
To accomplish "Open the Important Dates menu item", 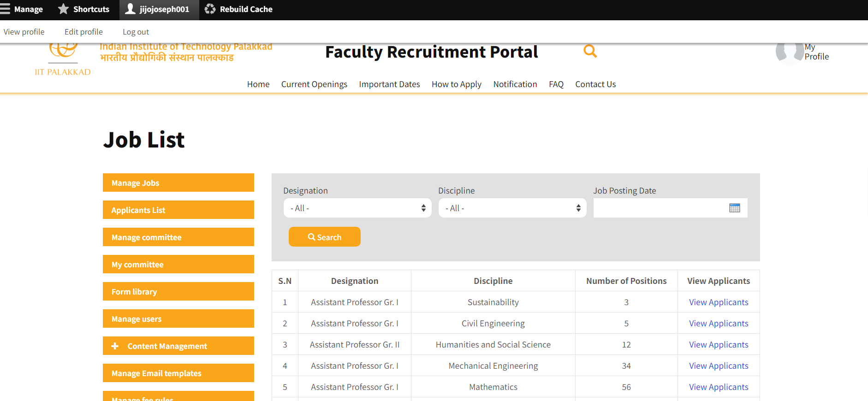I will coord(389,84).
